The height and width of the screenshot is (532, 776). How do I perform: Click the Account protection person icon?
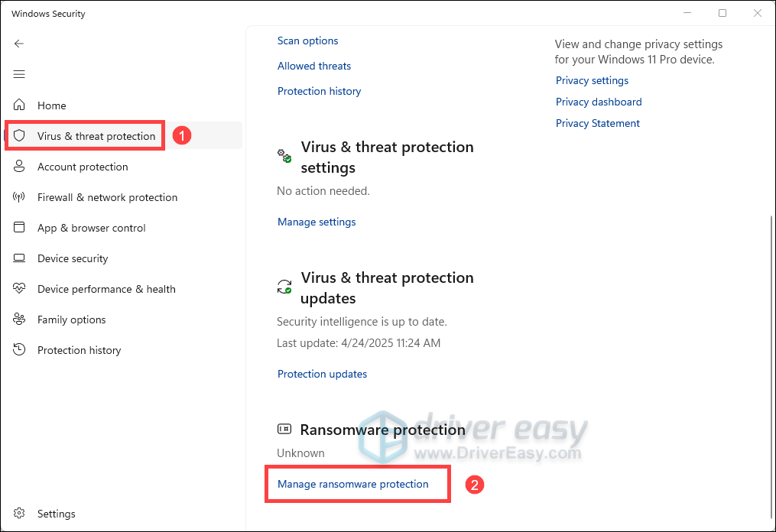pyautogui.click(x=20, y=167)
